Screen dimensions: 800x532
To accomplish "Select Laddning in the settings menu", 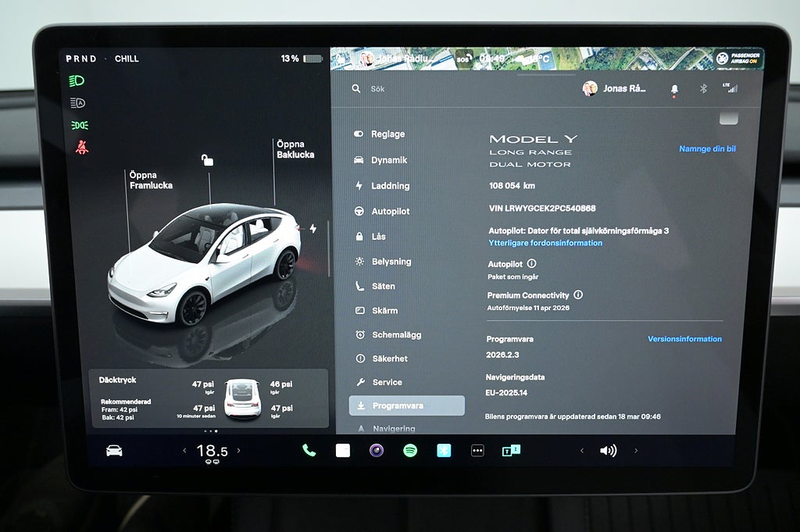I will tap(390, 186).
